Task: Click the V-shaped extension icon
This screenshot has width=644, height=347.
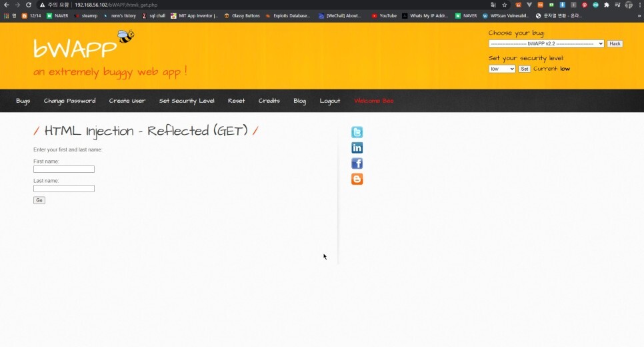Action: tap(529, 5)
